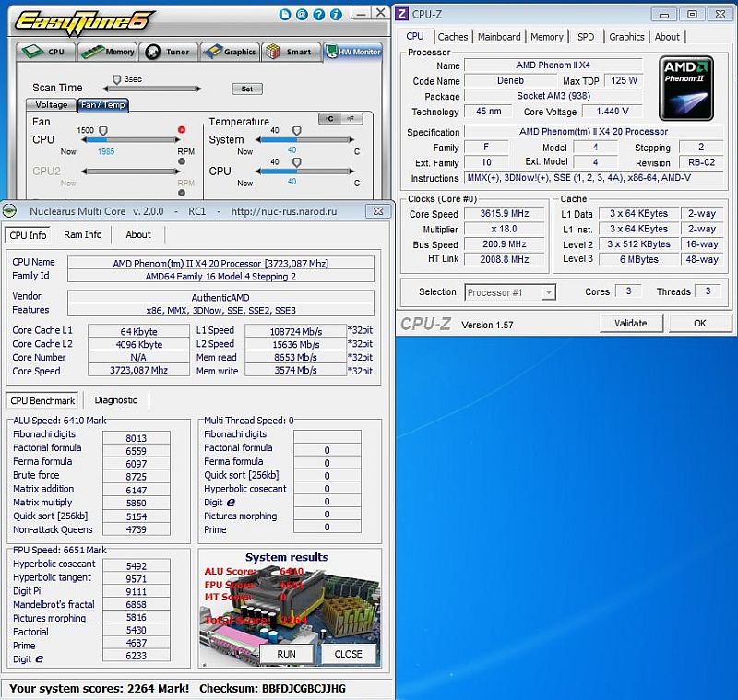This screenshot has height=700, width=738.
Task: Select the Fan/Temp sub-tab
Action: 102,105
